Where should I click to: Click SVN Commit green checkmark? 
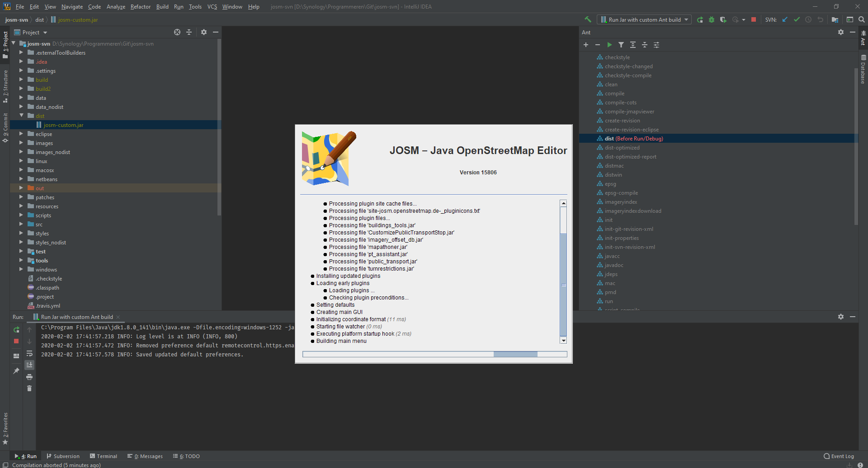pos(797,19)
